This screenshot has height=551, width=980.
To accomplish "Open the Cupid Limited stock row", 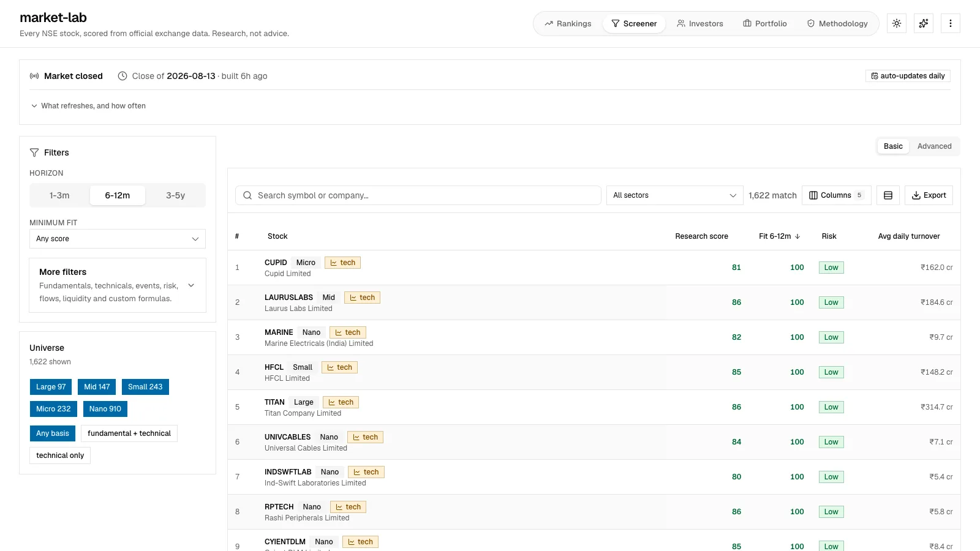I will (594, 268).
